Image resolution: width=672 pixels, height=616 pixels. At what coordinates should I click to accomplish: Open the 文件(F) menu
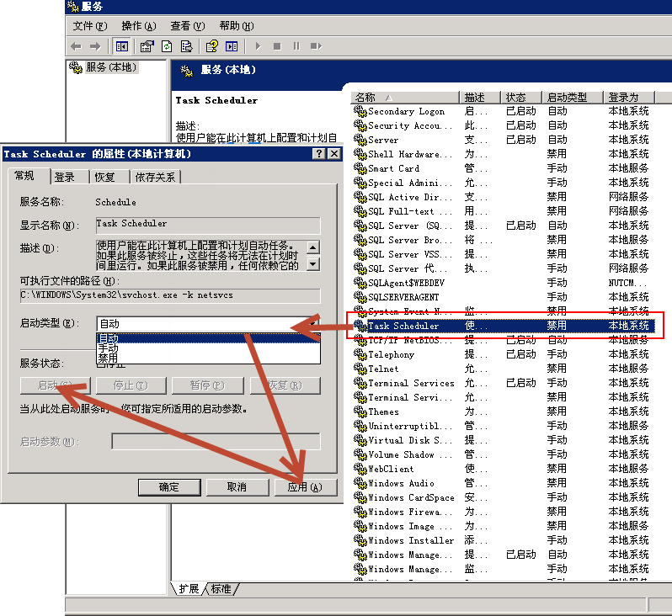[x=90, y=26]
